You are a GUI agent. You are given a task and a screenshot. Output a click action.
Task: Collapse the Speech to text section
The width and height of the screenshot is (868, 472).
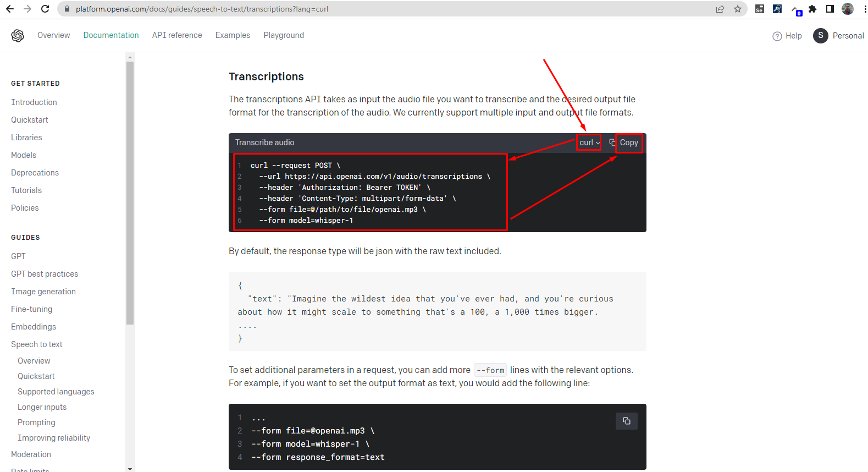click(x=37, y=344)
